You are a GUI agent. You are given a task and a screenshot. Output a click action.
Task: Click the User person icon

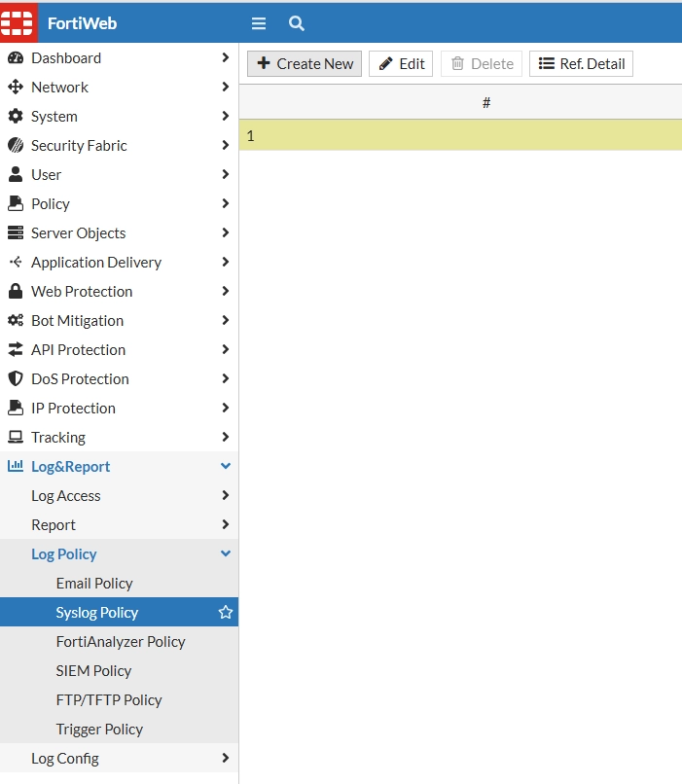click(16, 174)
